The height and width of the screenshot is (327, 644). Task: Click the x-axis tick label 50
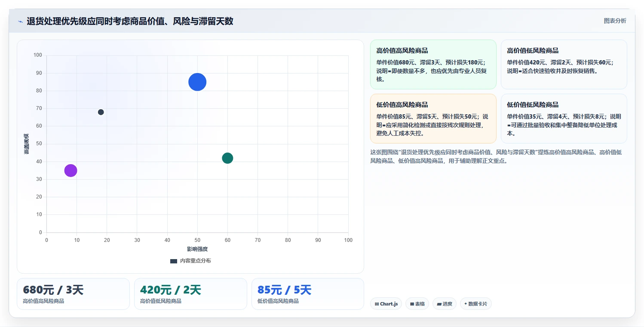197,240
